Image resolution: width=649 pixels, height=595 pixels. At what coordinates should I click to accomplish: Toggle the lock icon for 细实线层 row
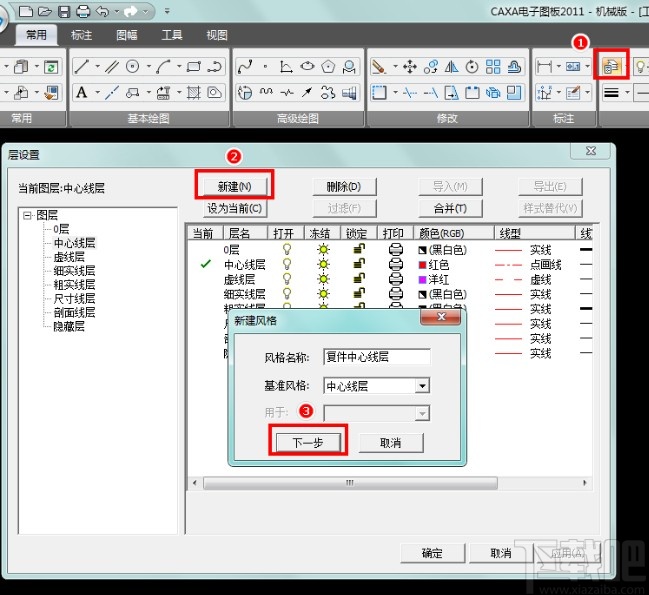click(359, 294)
